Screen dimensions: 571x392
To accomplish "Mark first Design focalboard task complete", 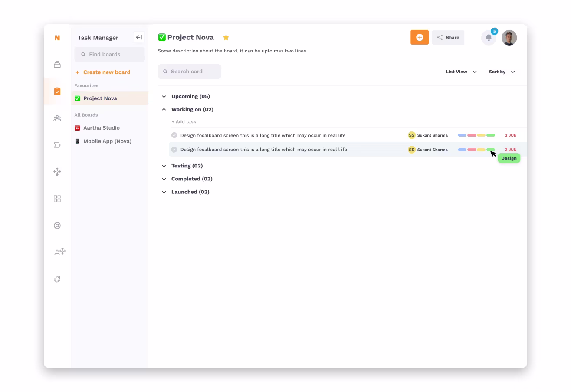I will 174,135.
